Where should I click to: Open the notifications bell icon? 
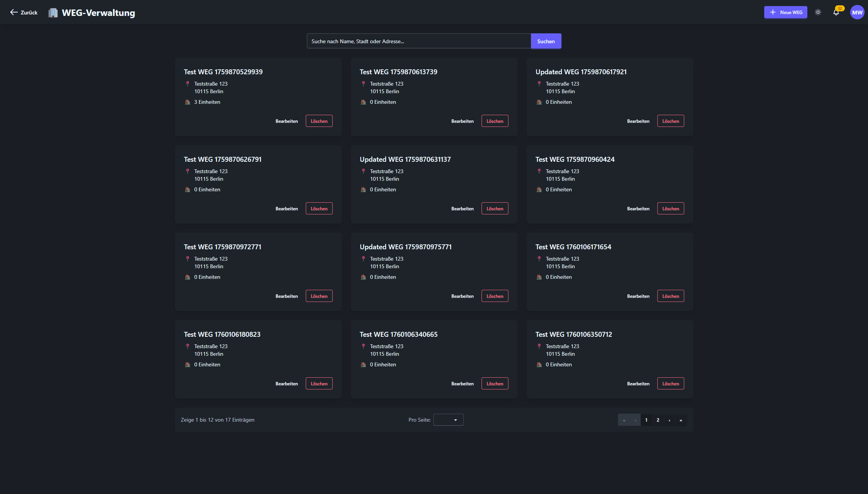pos(836,13)
